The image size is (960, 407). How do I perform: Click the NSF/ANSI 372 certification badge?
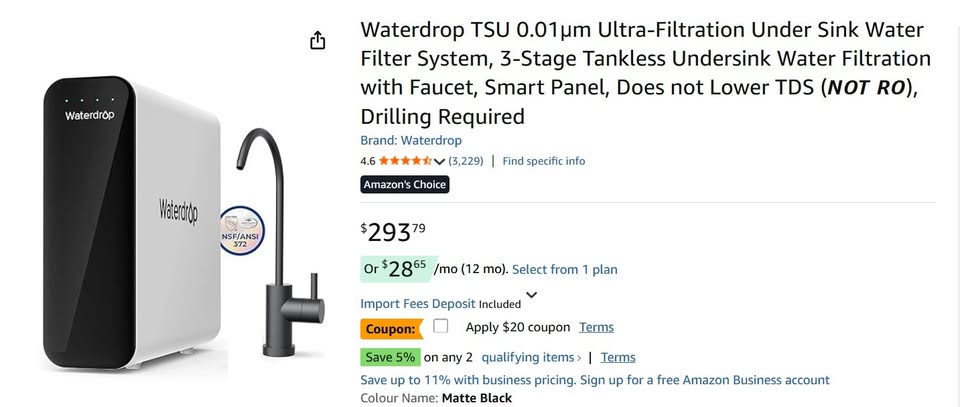pyautogui.click(x=240, y=230)
